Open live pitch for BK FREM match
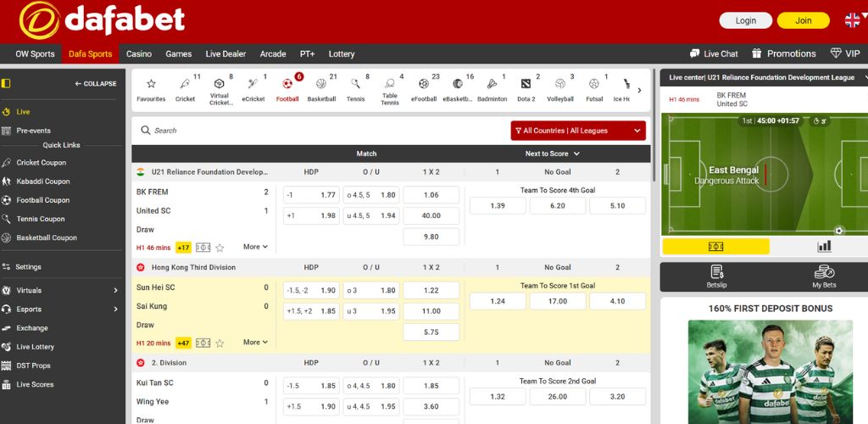 203,248
